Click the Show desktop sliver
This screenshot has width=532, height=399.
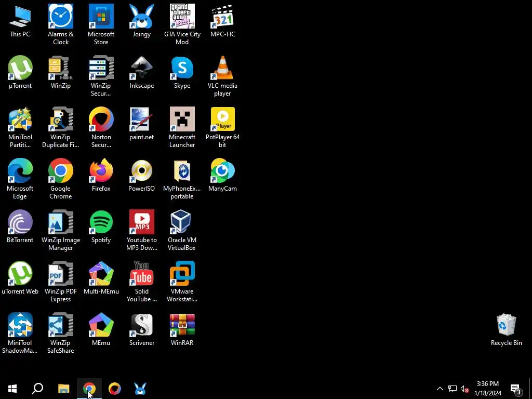coord(530,389)
